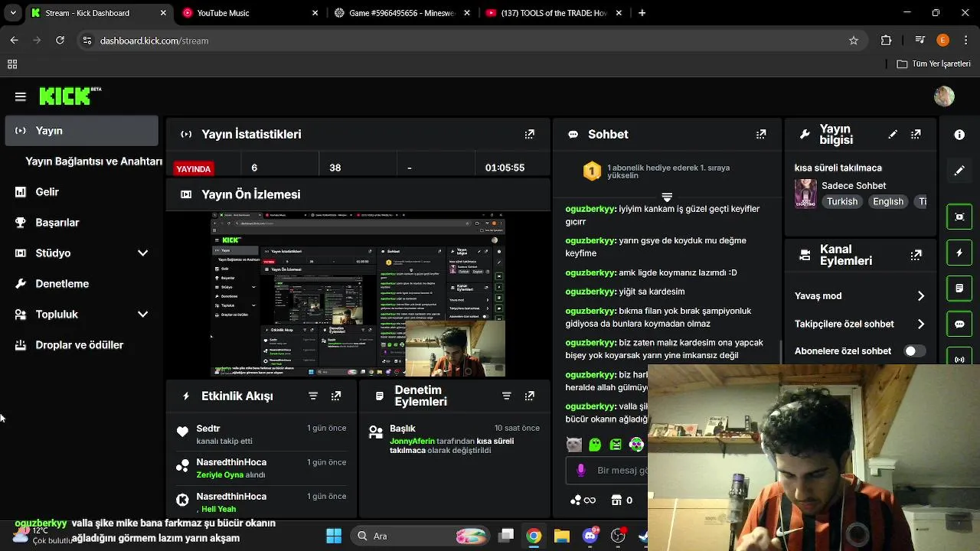Viewport: 980px width, 551px height.
Task: Switch to the YouTube Music tab
Action: (x=250, y=13)
